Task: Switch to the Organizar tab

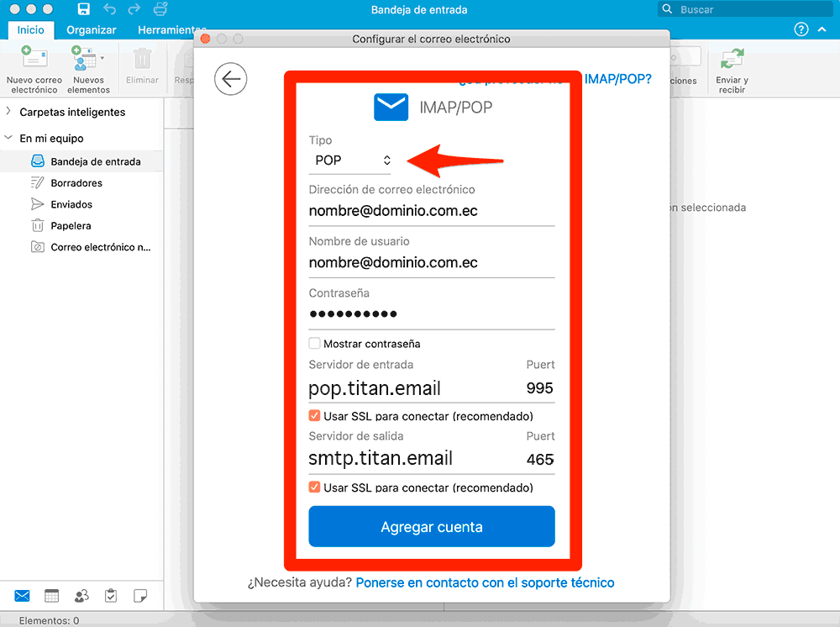Action: coord(91,30)
